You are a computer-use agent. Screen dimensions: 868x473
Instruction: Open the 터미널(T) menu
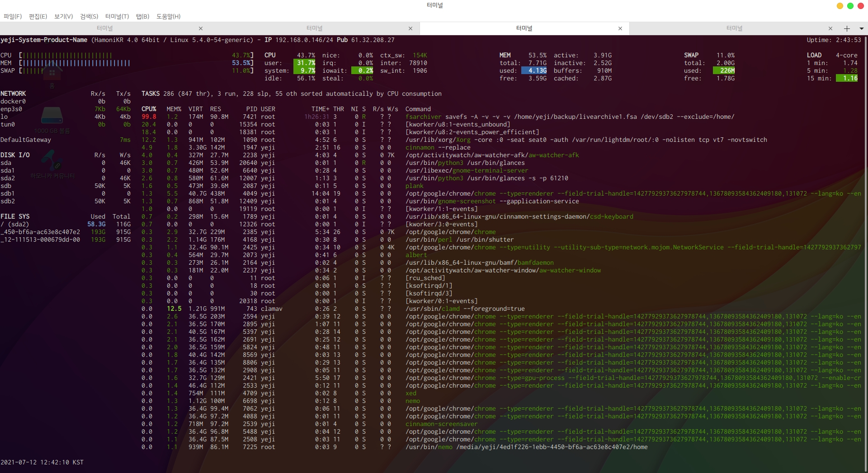click(117, 16)
